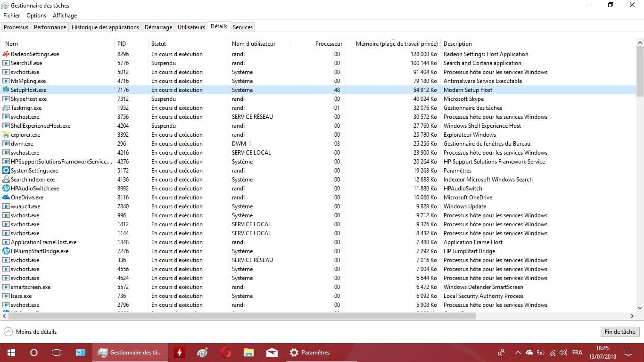Click the vertical scrollbar up arrow
Image resolution: width=644 pixels, height=362 pixels.
pos(640,42)
